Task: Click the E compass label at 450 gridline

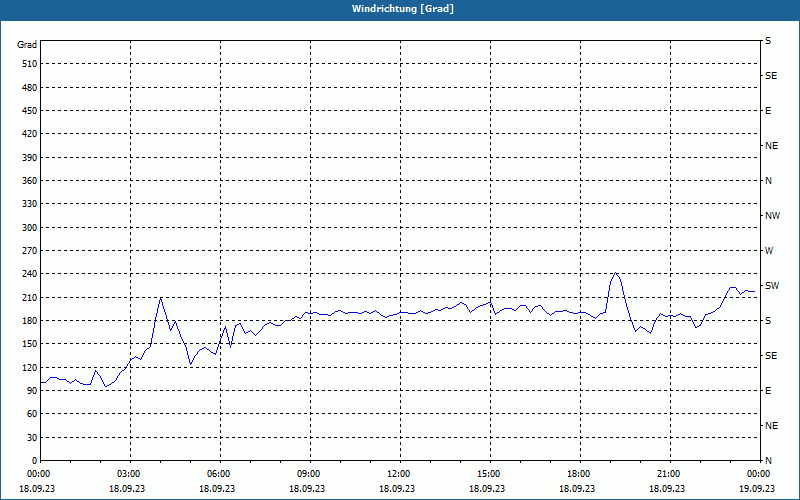Action: click(768, 111)
